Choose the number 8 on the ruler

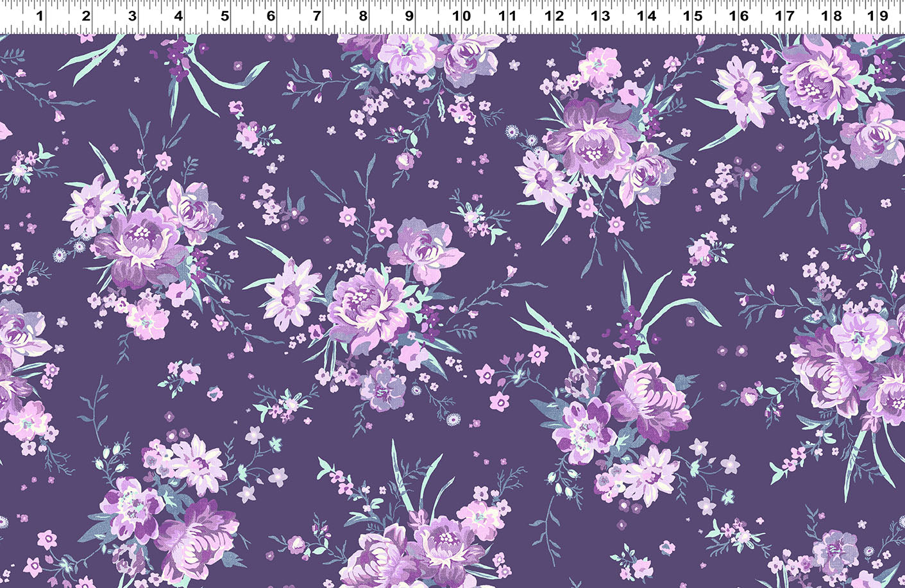point(362,15)
